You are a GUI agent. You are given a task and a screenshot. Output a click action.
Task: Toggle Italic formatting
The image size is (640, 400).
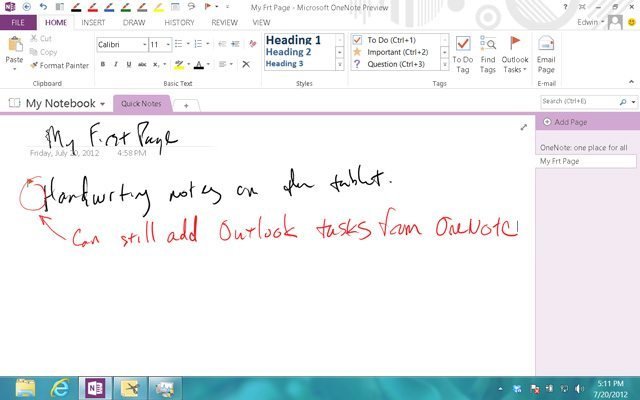116,64
